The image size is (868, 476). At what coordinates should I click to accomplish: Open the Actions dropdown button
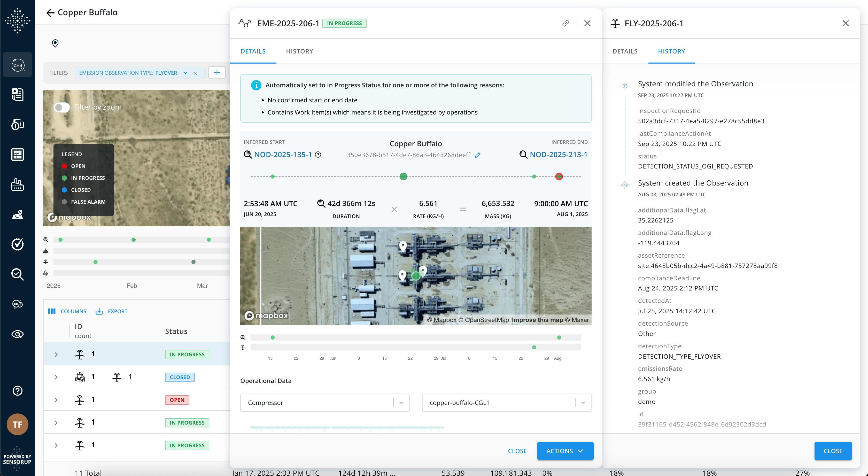click(x=565, y=451)
